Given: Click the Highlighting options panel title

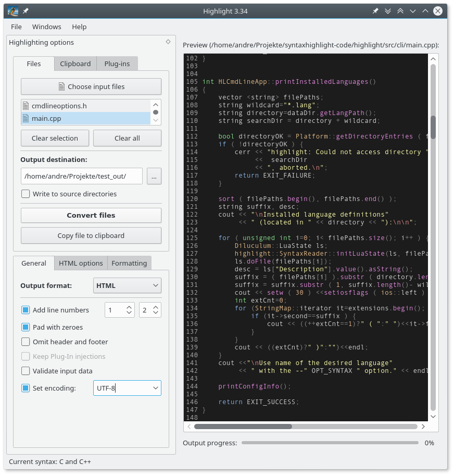Looking at the screenshot, I should coord(41,42).
